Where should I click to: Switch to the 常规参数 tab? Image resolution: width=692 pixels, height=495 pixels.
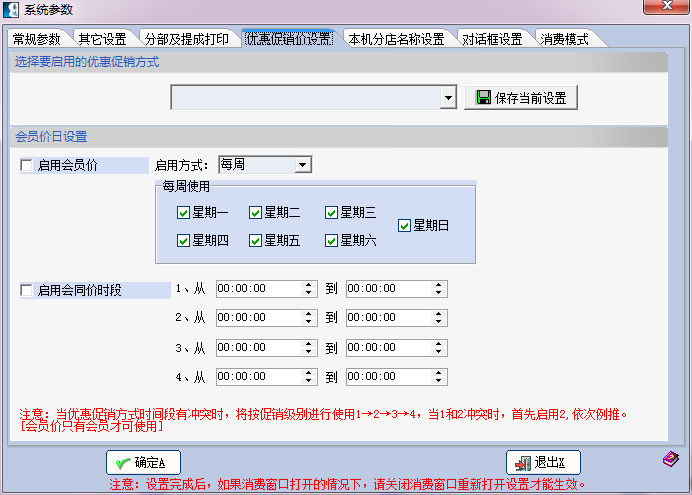point(37,40)
